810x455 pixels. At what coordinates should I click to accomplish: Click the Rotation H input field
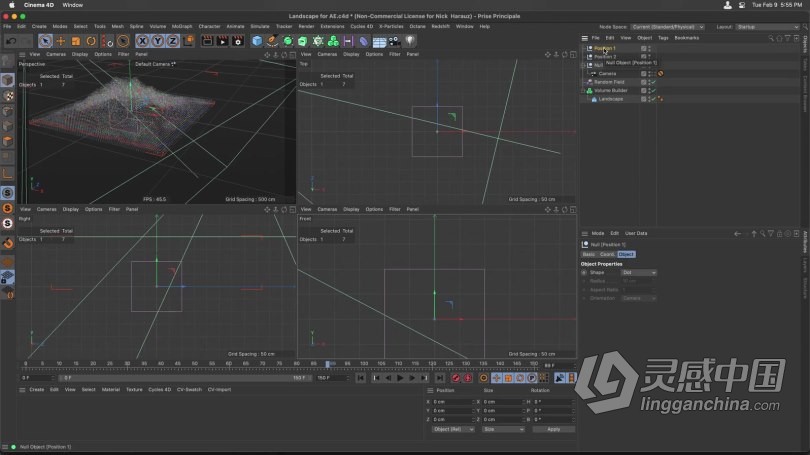point(553,402)
